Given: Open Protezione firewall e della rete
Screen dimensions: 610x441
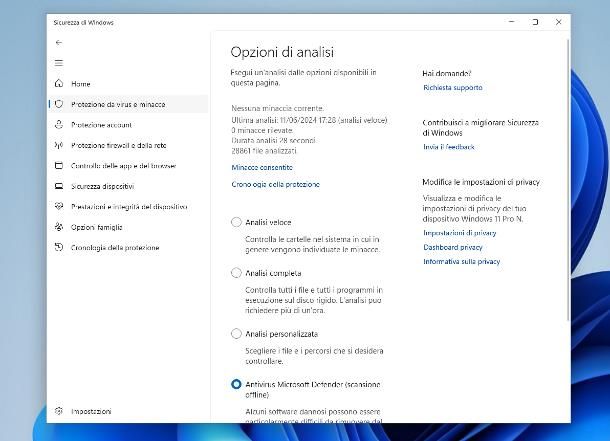Looking at the screenshot, I should click(128, 145).
